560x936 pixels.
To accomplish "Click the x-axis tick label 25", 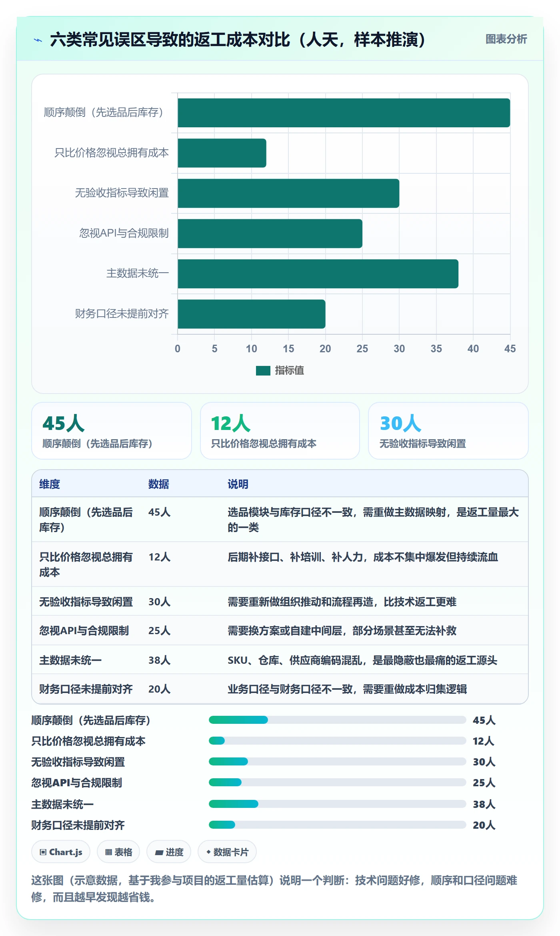I will 362,349.
